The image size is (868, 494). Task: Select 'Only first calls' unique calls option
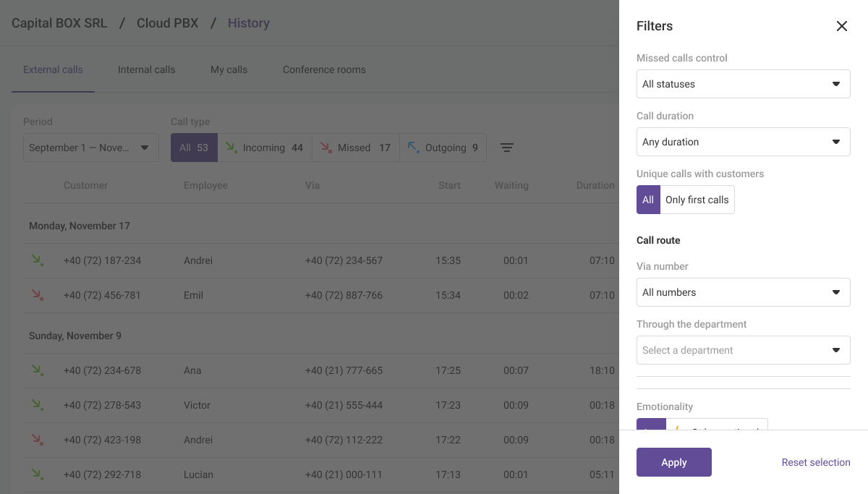coord(697,200)
